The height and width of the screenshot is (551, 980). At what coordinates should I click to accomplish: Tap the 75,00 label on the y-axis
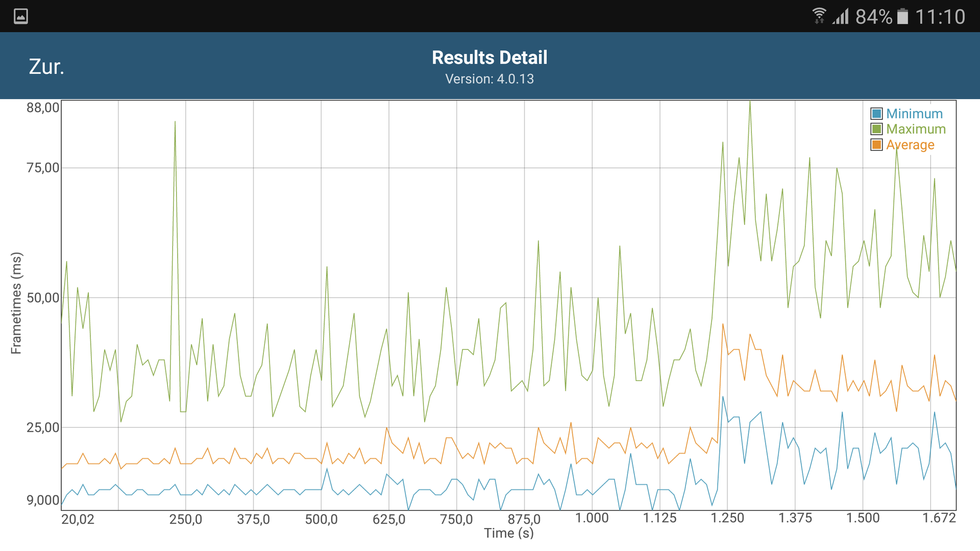tap(43, 168)
